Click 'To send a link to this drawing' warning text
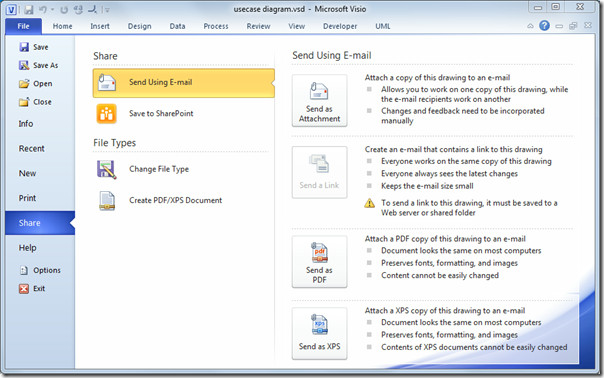The image size is (604, 378). [469, 208]
